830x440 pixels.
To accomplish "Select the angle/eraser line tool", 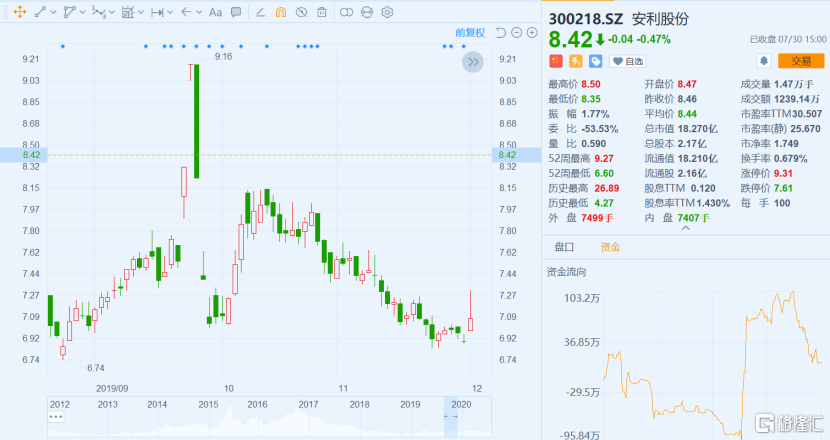I will tap(260, 12).
